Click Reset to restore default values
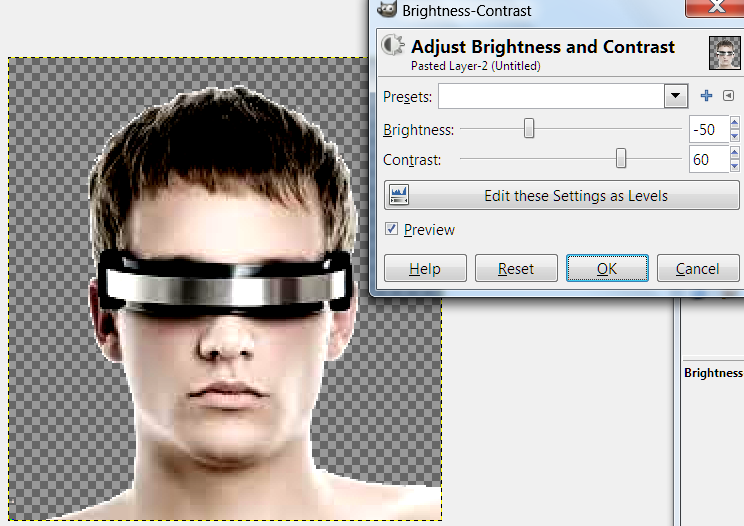Image resolution: width=744 pixels, height=526 pixels. click(x=515, y=268)
